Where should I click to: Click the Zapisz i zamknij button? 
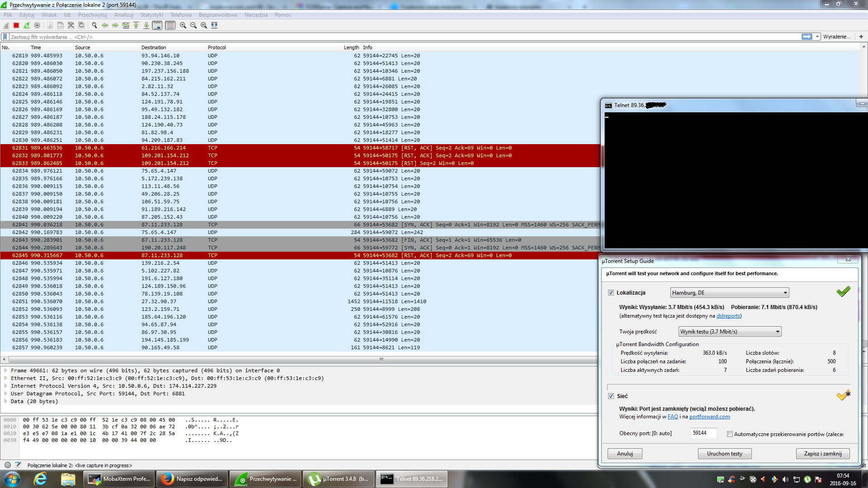pos(823,454)
